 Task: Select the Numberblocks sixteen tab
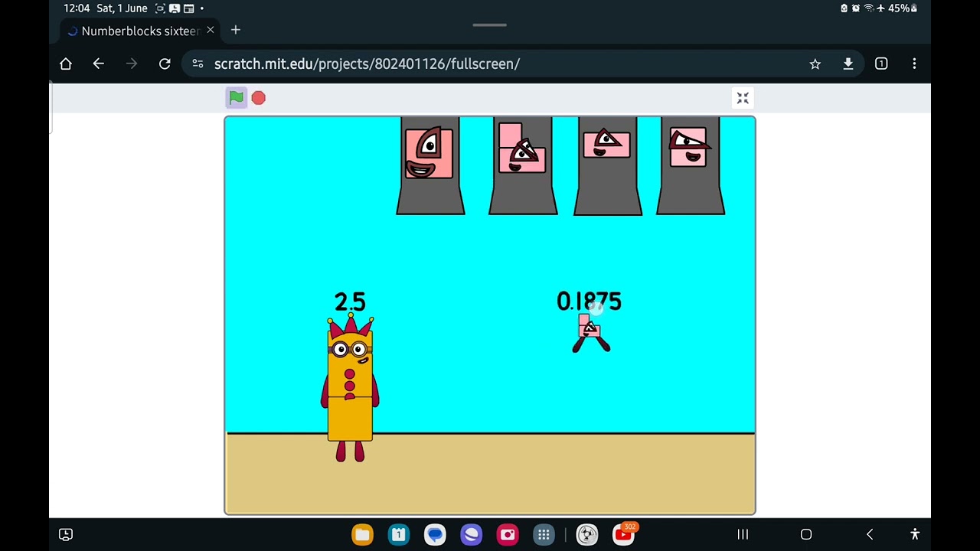140,31
